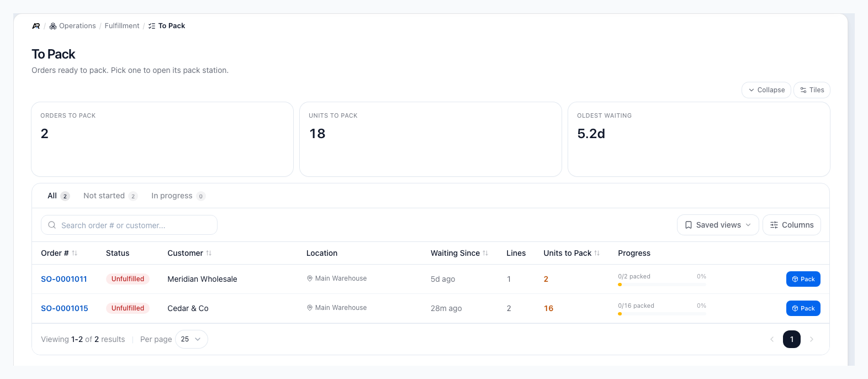Click the app logo icon in breadcrumb

tap(36, 26)
